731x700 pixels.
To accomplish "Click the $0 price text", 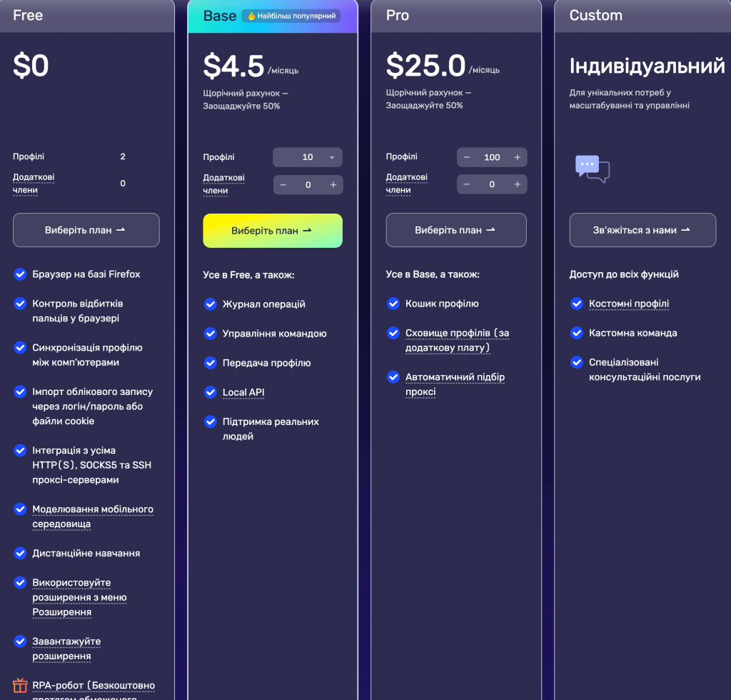I will pyautogui.click(x=31, y=65).
